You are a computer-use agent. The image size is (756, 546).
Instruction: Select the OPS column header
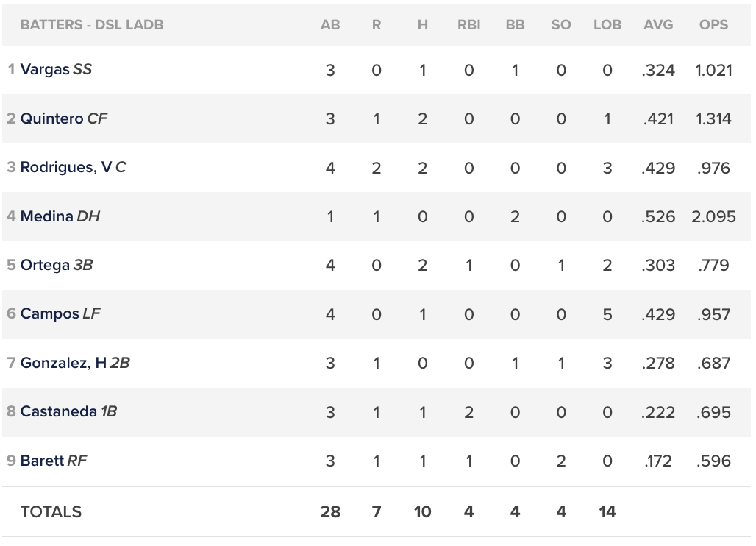[x=713, y=25]
